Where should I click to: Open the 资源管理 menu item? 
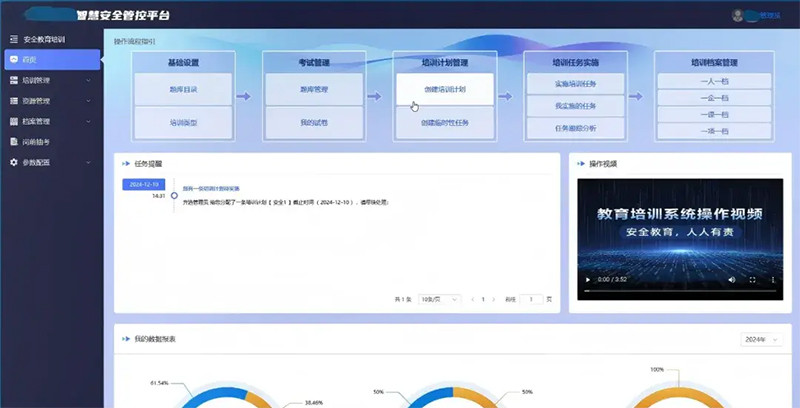pyautogui.click(x=51, y=101)
